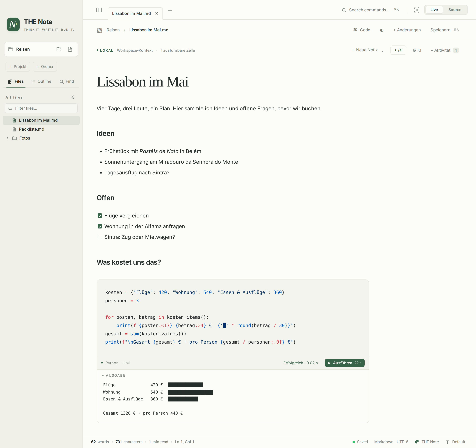Collapse all files icon
Screen dimensions: 476x448
pyautogui.click(x=73, y=97)
